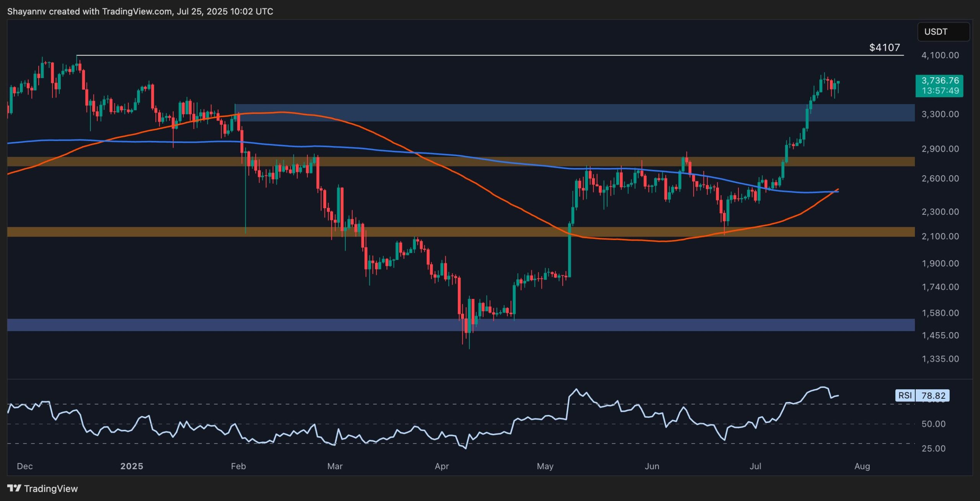
Task: Click the upper blue resistance zone band
Action: point(575,113)
